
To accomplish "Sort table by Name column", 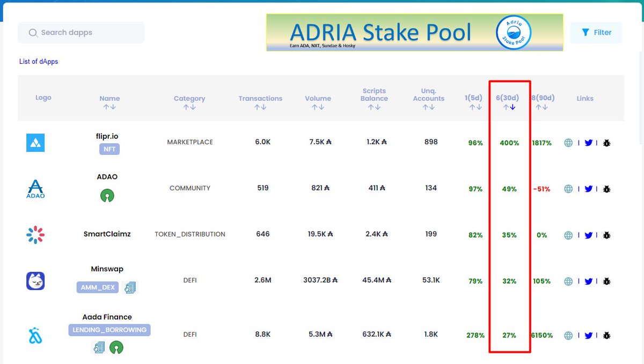I will 109,102.
